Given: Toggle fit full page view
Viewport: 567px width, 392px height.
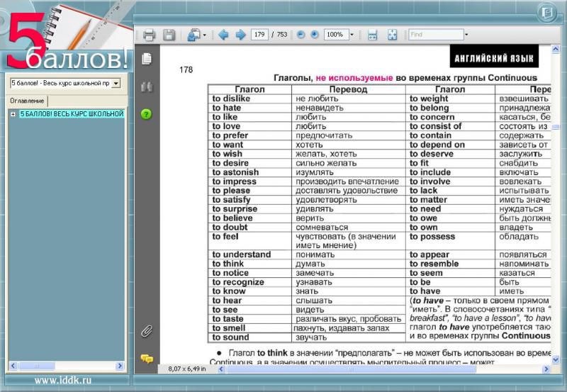Looking at the screenshot, I should [392, 35].
